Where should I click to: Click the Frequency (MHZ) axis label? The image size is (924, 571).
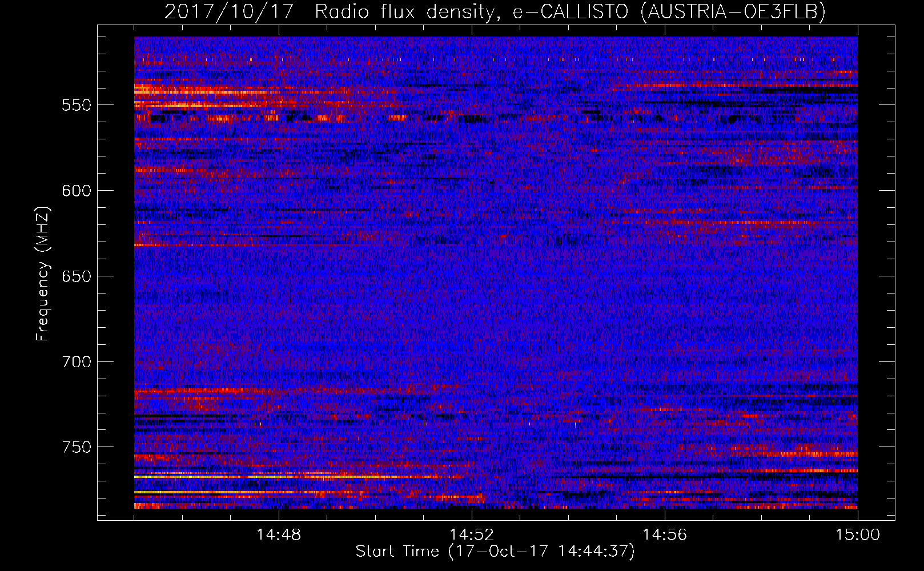43,274
